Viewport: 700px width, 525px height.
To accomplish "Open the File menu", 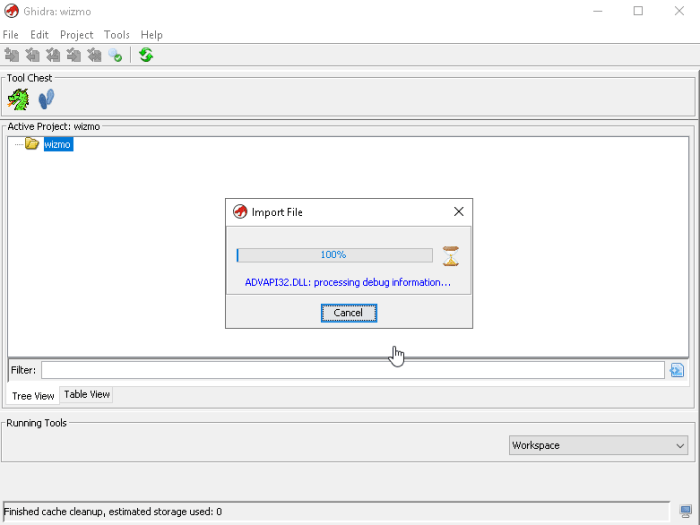I will (x=11, y=35).
